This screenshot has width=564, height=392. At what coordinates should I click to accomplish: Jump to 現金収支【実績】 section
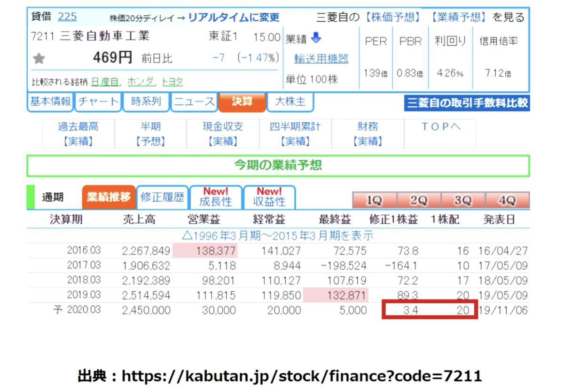tap(223, 134)
